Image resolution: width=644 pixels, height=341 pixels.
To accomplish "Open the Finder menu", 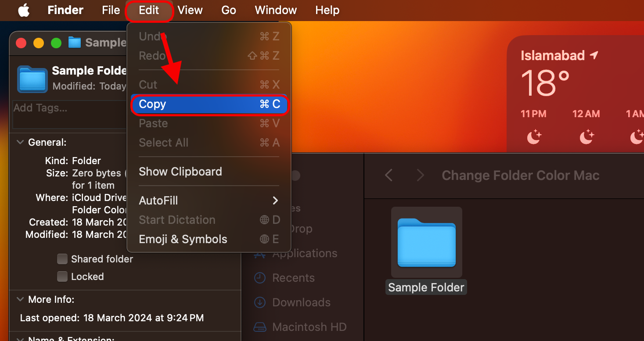I will pyautogui.click(x=66, y=10).
